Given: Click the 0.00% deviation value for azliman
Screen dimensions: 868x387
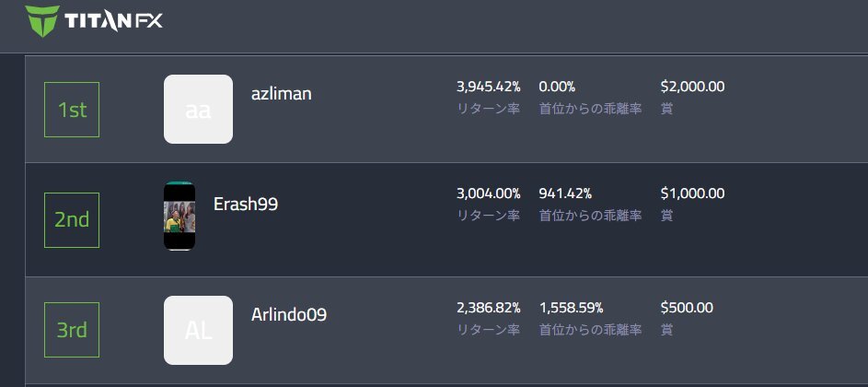Looking at the screenshot, I should coord(557,87).
